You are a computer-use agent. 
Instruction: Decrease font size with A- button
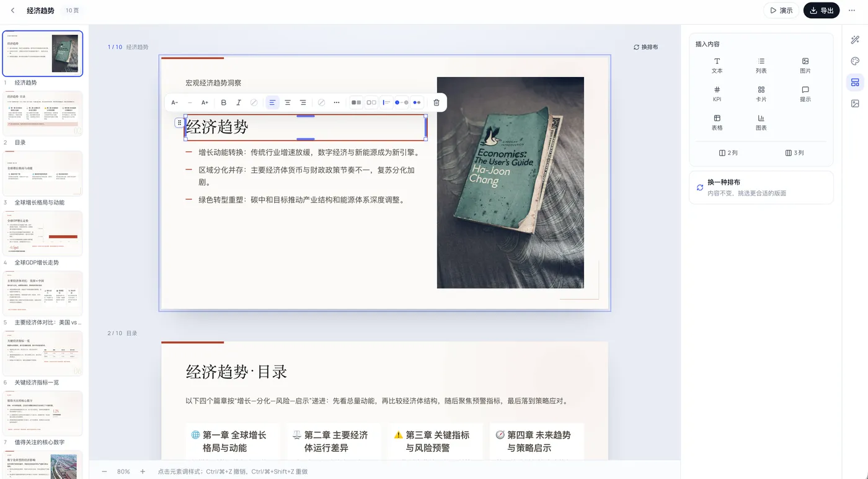point(175,102)
